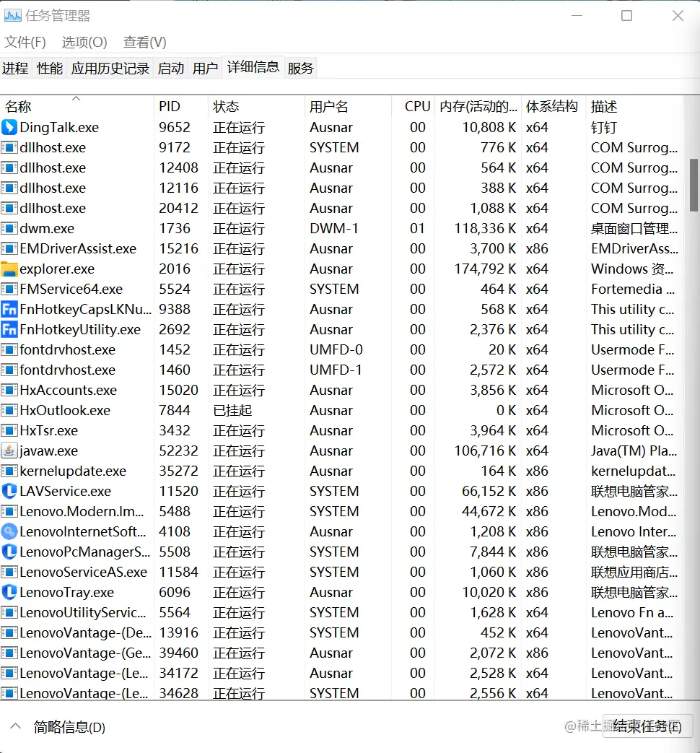Click the FnHotkeyCapsLKNum Fn icon

(x=8, y=309)
